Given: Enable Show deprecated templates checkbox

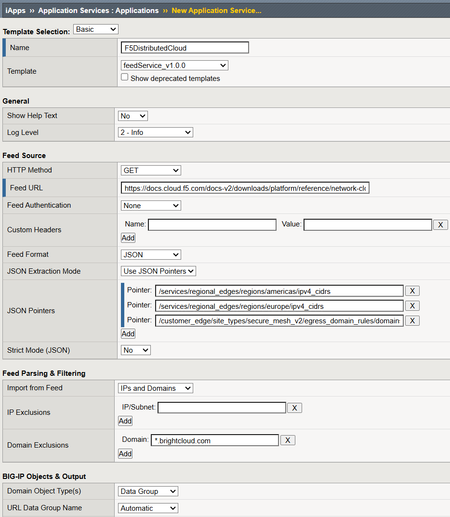Looking at the screenshot, I should tap(124, 77).
